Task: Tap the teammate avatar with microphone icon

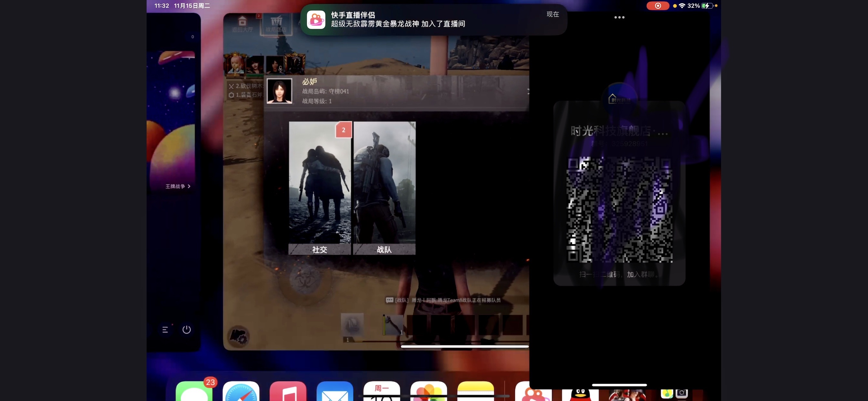Action: (275, 64)
